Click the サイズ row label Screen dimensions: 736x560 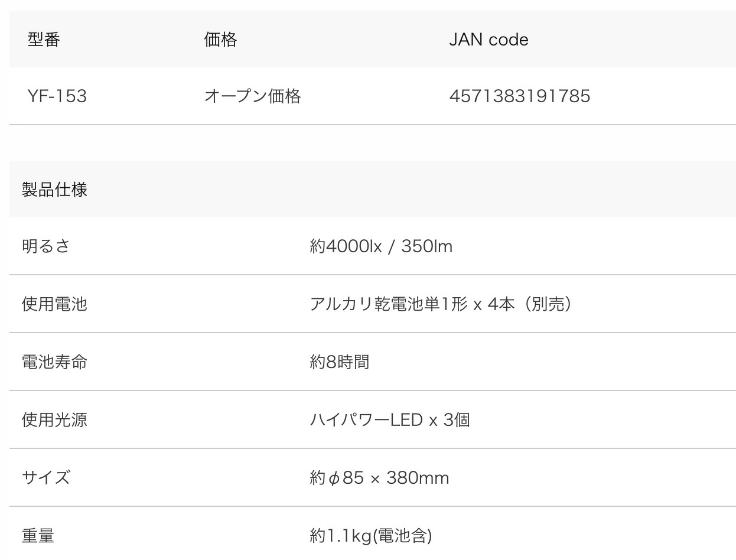tap(46, 477)
